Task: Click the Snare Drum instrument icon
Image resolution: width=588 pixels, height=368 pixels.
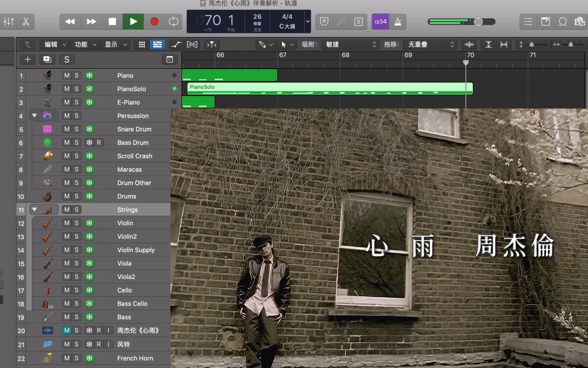Action: coord(47,129)
